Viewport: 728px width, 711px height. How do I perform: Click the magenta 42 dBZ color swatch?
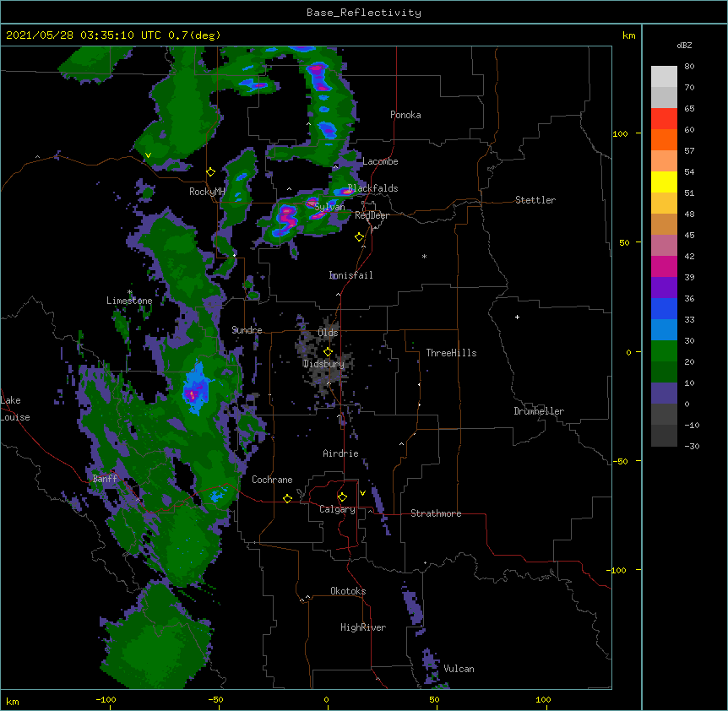click(664, 266)
